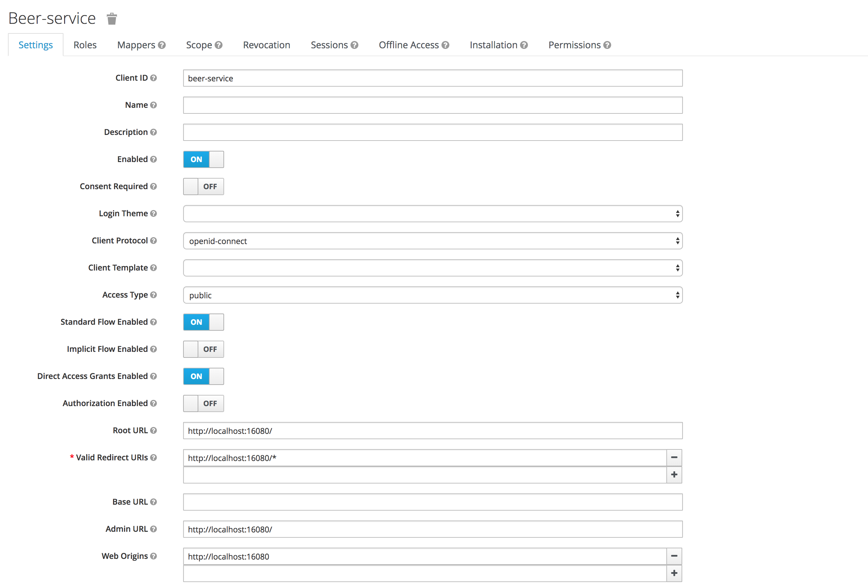This screenshot has width=868, height=588.
Task: Click help icon next to Client ID
Action: click(x=153, y=78)
